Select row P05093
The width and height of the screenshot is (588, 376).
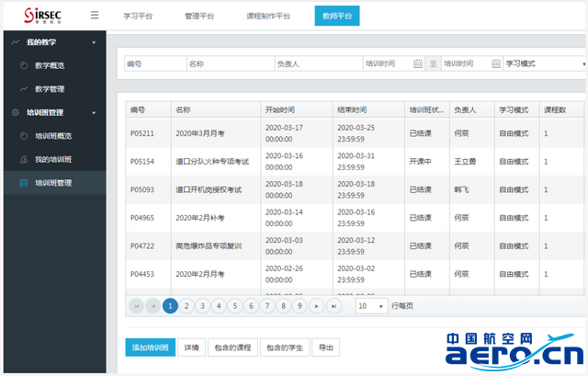(355, 189)
